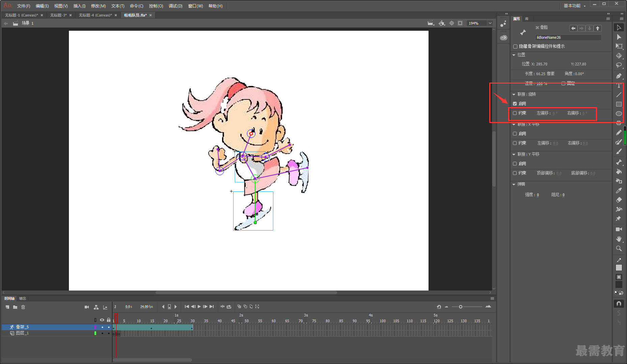
Task: Enable 约束 for rotation joint
Action: [x=515, y=113]
